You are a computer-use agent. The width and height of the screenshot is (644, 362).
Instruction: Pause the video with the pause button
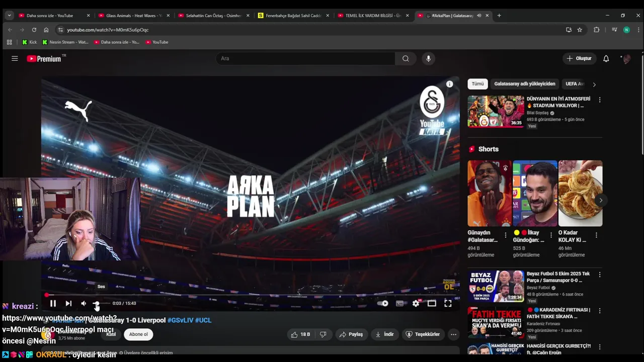[x=53, y=303]
